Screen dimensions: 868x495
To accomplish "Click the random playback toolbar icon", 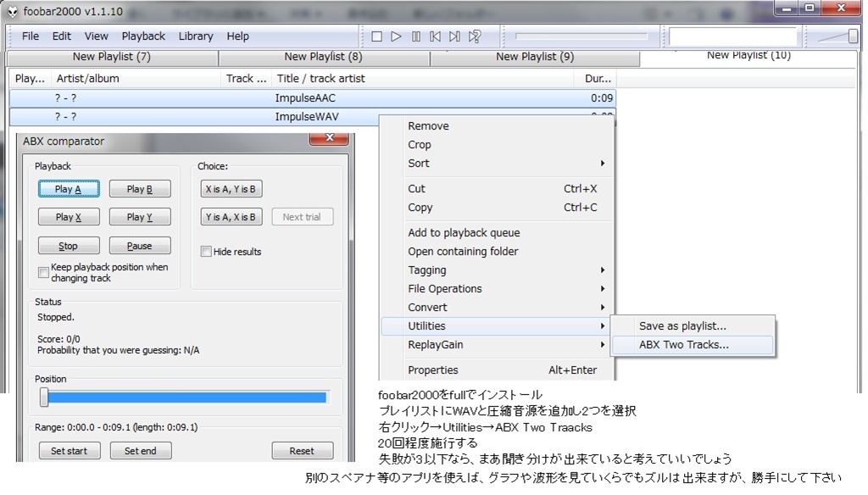I will coord(475,36).
